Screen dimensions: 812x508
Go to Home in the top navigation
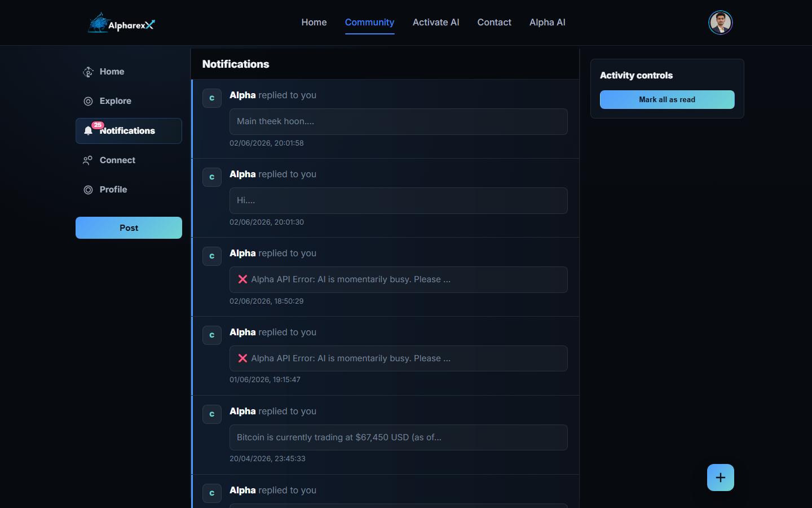[314, 23]
